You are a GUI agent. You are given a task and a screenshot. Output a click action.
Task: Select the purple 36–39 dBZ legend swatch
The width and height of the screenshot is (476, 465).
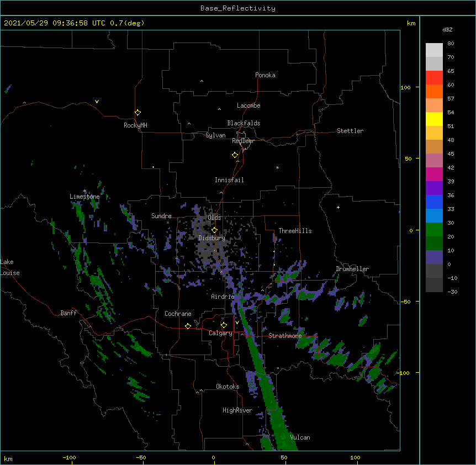tap(434, 188)
